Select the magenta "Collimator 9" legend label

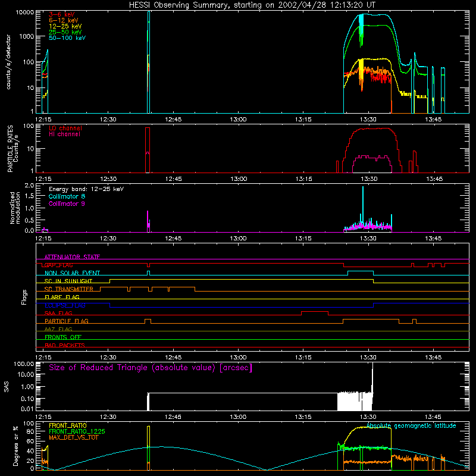point(67,203)
